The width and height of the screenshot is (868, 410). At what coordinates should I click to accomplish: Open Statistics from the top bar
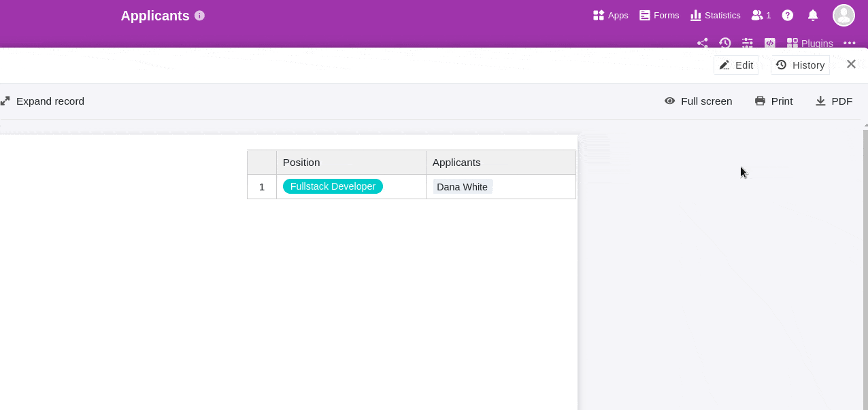click(x=715, y=15)
